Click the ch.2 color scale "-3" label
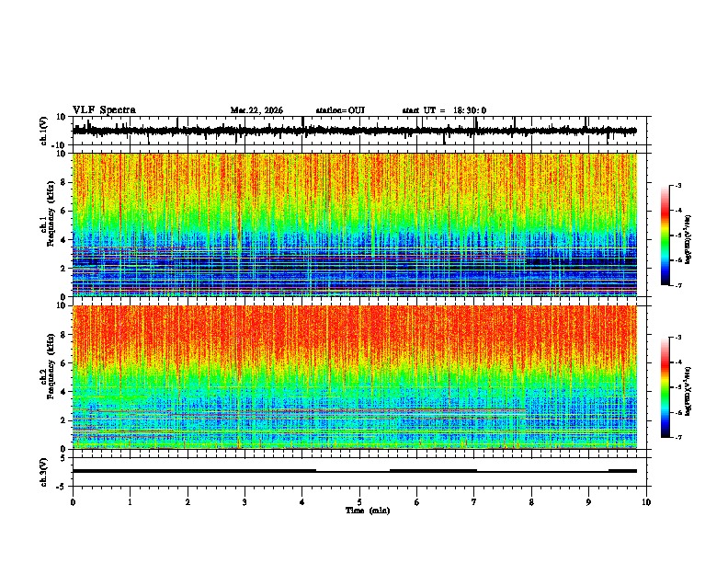This screenshot has width=728, height=563. coord(677,338)
